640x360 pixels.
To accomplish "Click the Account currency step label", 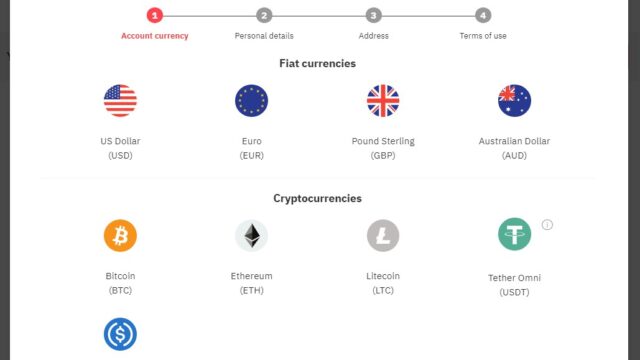I will 155,36.
